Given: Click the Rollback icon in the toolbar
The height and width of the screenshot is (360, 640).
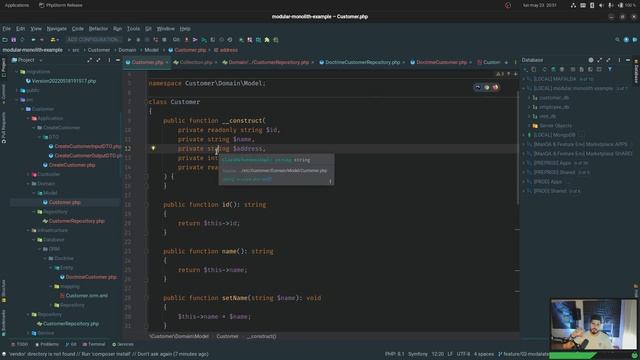Looking at the screenshot, I should [230, 40].
